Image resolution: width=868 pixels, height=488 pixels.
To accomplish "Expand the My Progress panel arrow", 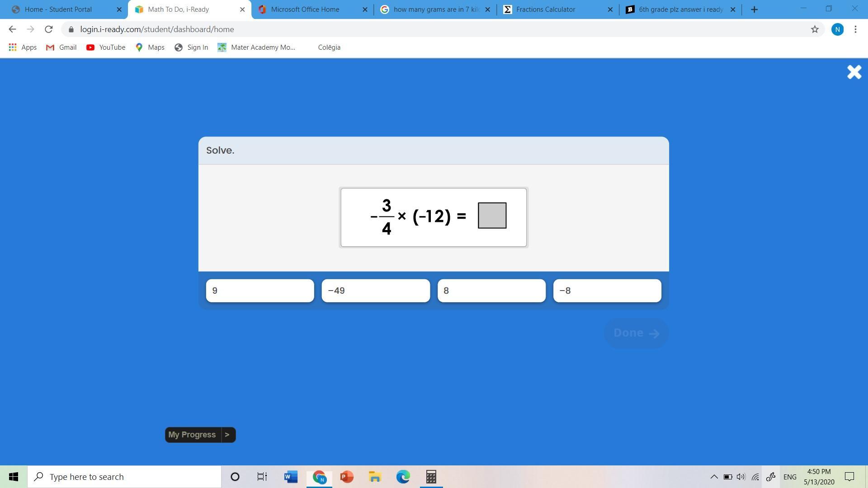I will pos(227,435).
